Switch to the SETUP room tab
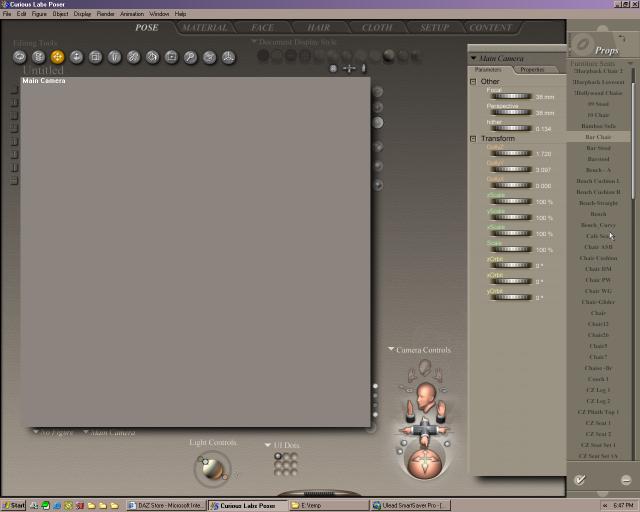640x512 pixels. click(434, 27)
